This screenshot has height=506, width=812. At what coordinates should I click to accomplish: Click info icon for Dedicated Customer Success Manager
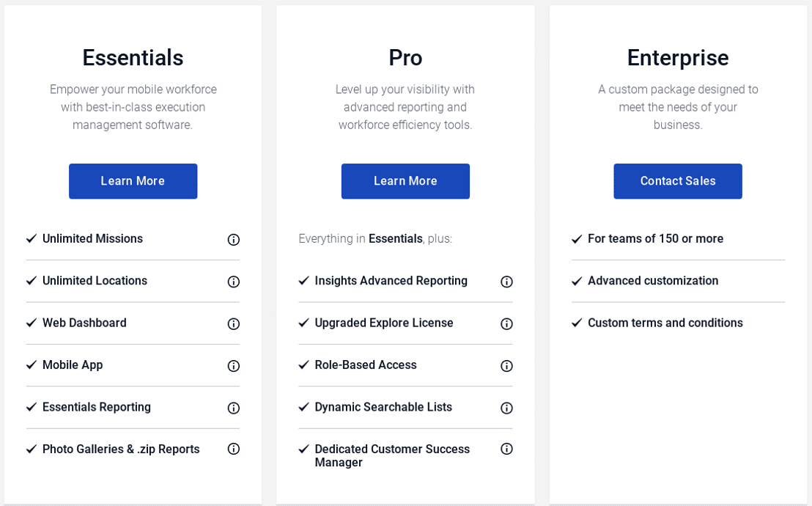coord(506,449)
